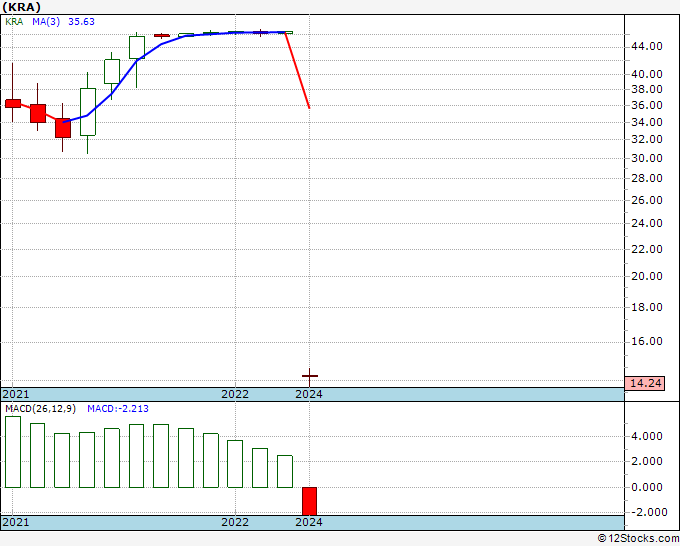Click the 20.00 price axis label
The width and height of the screenshot is (680, 546).
click(x=647, y=276)
